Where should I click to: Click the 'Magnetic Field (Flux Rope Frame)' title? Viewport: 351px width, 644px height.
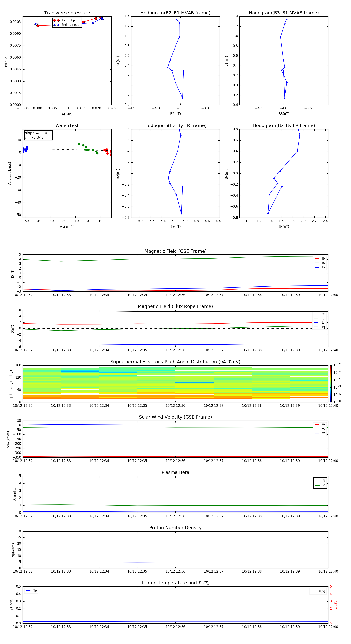click(x=175, y=307)
